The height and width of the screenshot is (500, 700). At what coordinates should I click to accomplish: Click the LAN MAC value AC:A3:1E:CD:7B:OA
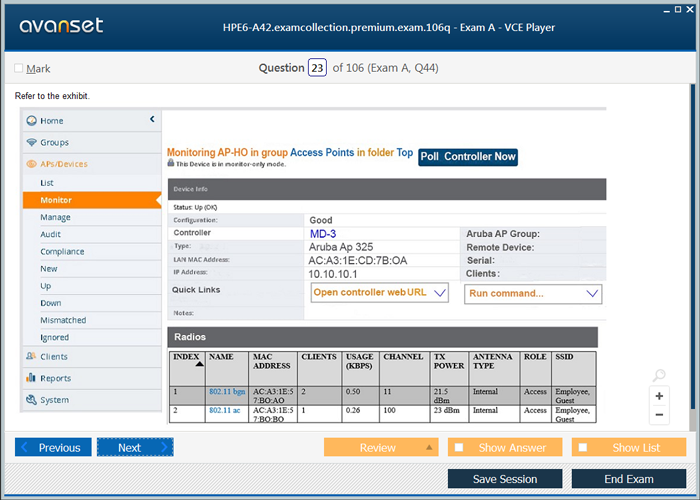click(358, 261)
